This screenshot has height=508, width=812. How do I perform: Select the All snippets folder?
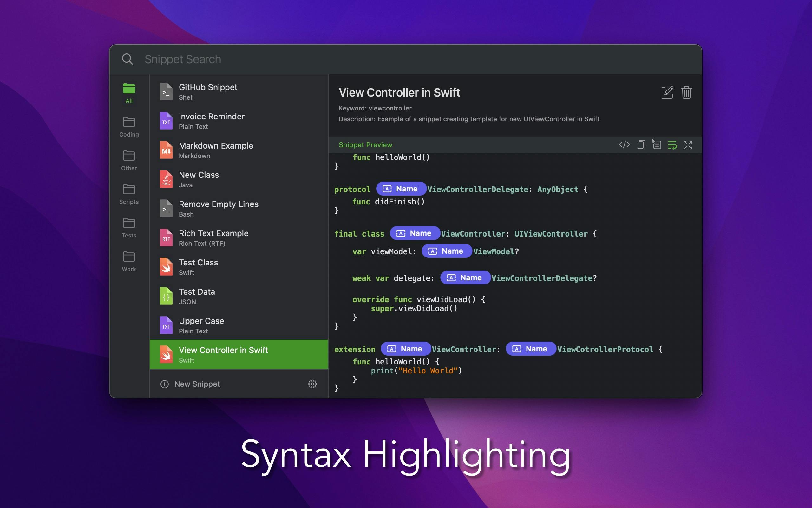[x=129, y=93]
